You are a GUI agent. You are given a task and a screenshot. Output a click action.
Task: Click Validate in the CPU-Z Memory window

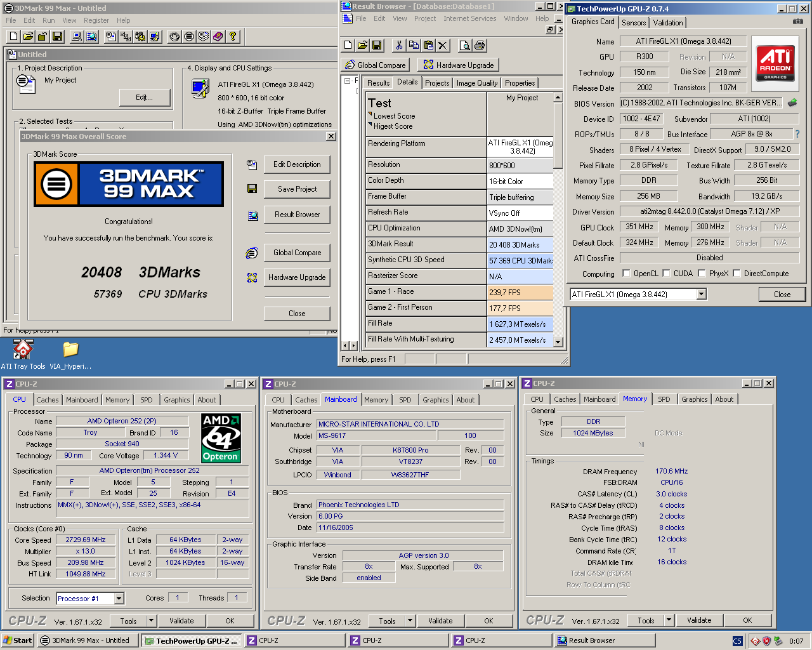coord(698,620)
